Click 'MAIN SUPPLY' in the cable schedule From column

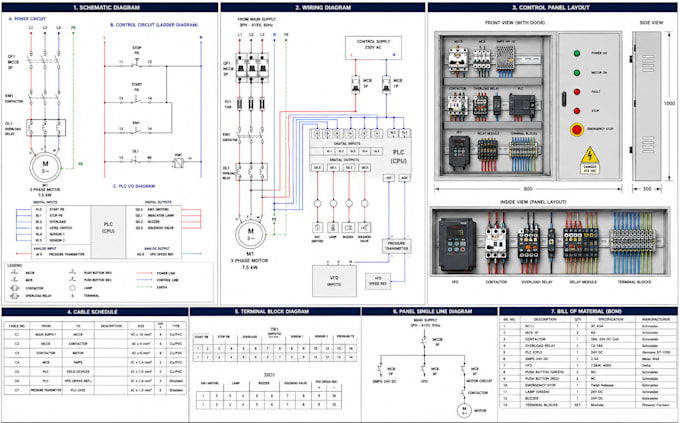coord(46,335)
